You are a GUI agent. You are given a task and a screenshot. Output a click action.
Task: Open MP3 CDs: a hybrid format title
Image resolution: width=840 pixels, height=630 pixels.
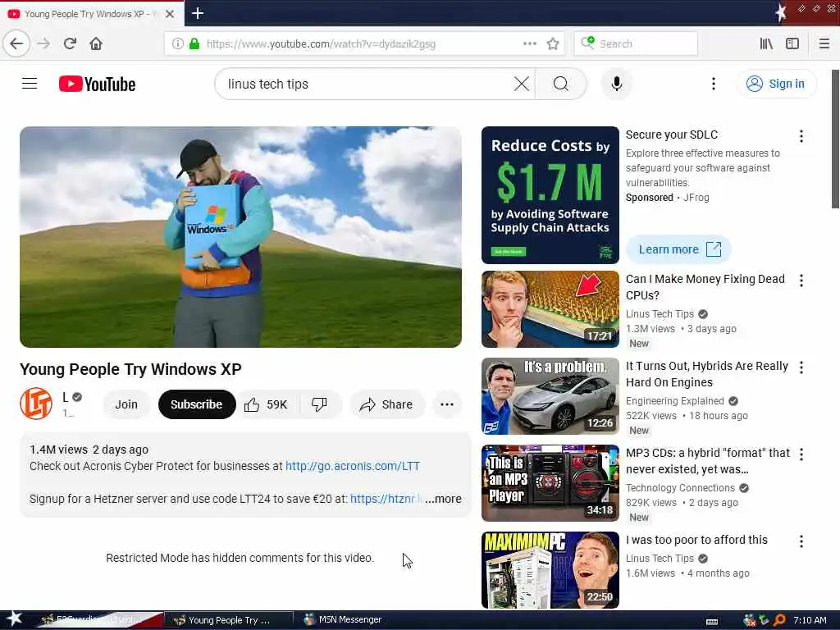click(x=708, y=461)
